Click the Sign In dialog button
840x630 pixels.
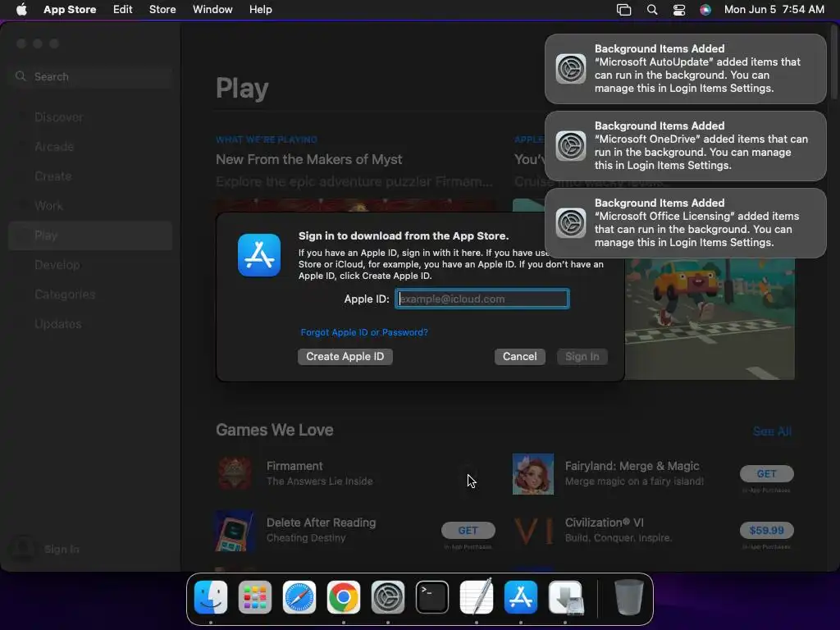(x=582, y=357)
